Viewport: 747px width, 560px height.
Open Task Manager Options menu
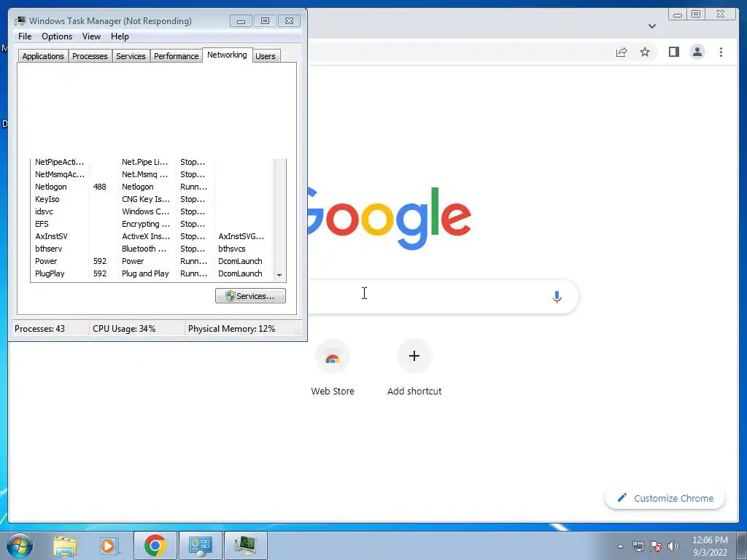tap(57, 36)
